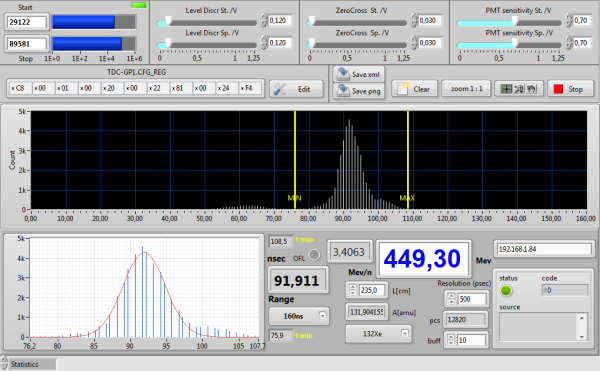
Task: Click the ZeroCross Sp. stepper arrows
Action: 414,42
